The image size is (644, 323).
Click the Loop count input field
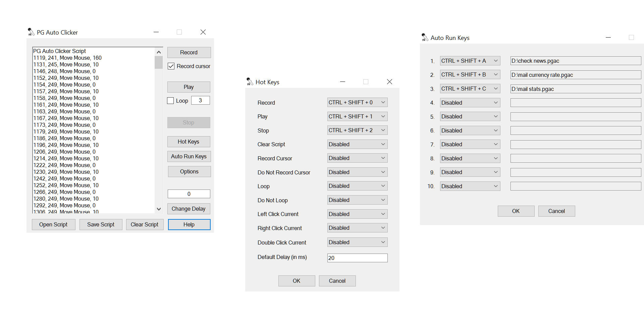pyautogui.click(x=201, y=100)
